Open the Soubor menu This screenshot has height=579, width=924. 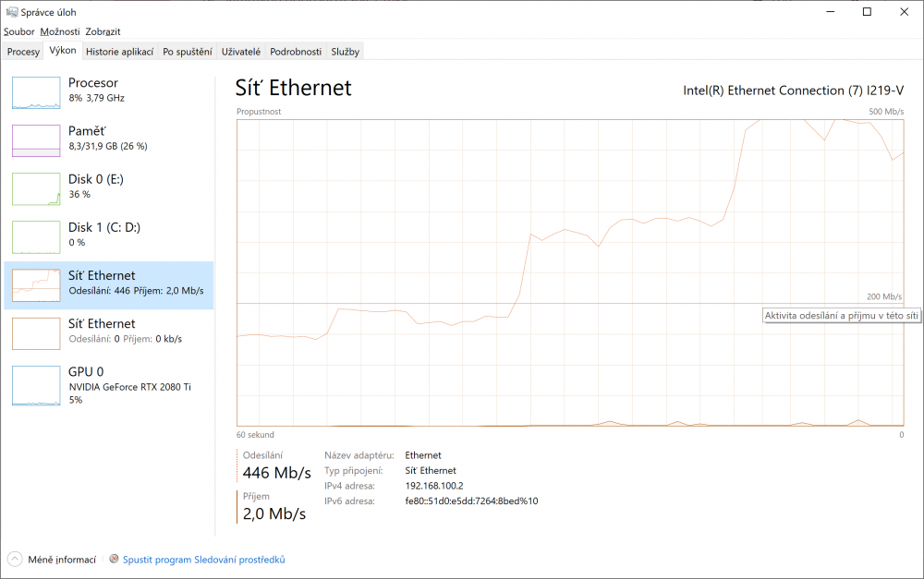18,31
